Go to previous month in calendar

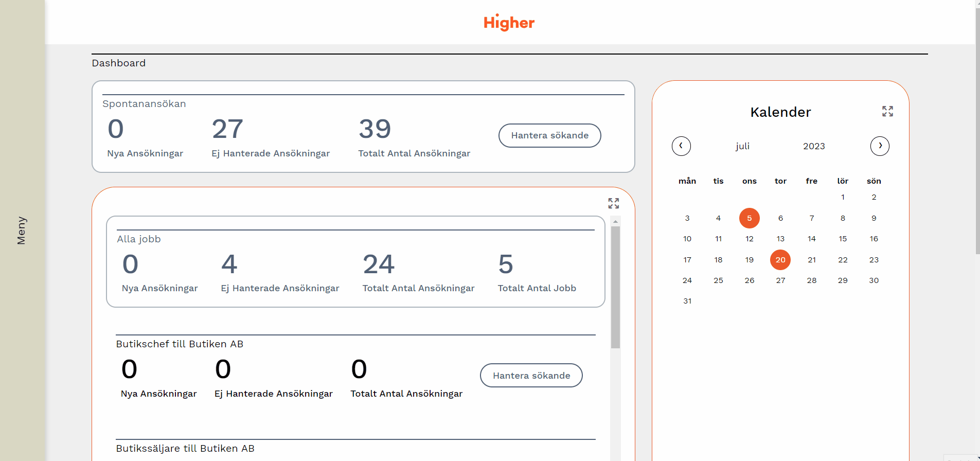coord(681,146)
